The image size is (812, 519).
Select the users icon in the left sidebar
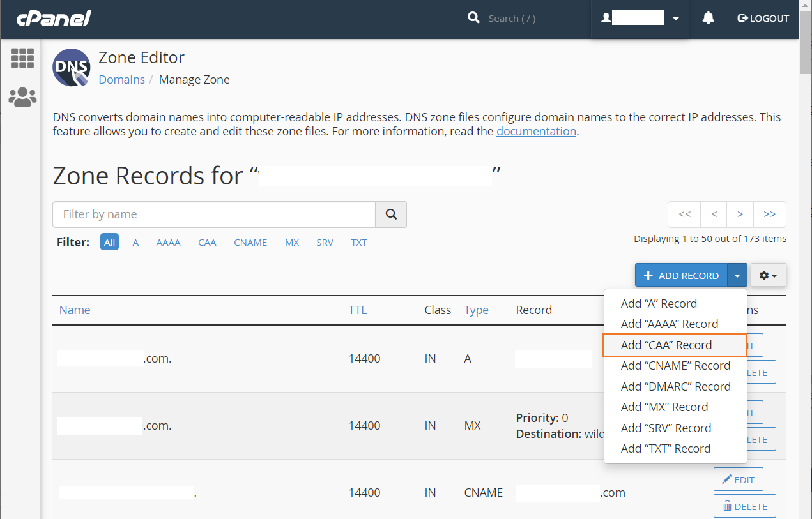22,97
